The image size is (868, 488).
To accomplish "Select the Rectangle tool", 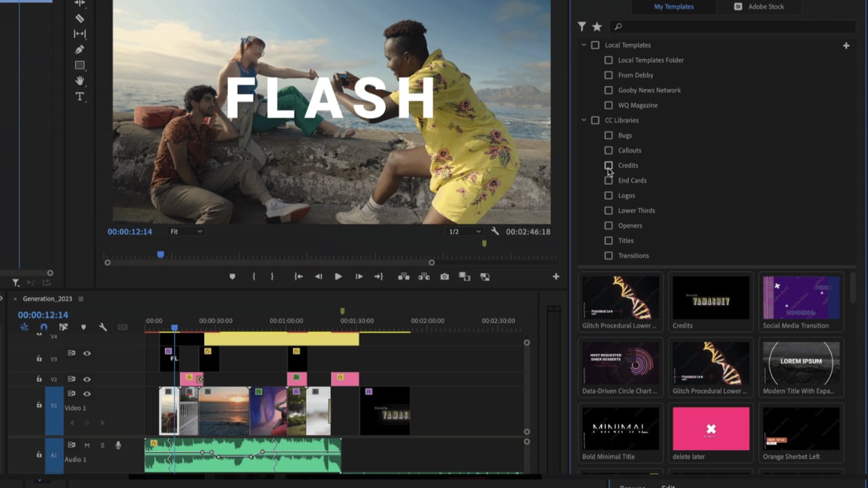I will (x=79, y=65).
